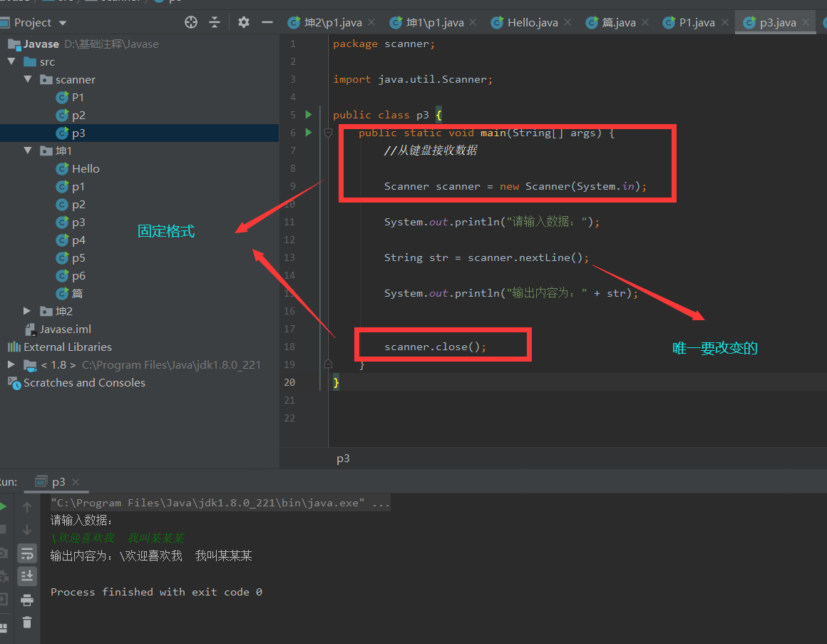The width and height of the screenshot is (827, 644).
Task: Close the Hello.java tab
Action: pyautogui.click(x=567, y=22)
